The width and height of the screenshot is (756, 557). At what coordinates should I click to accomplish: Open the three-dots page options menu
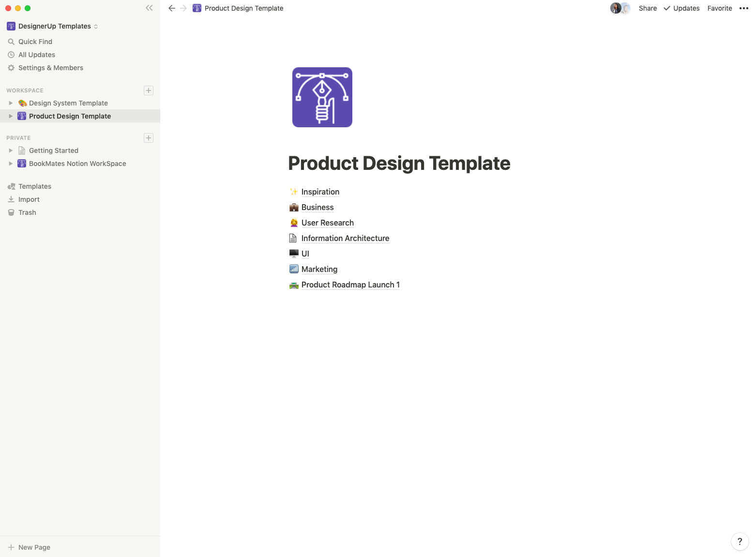(x=744, y=8)
